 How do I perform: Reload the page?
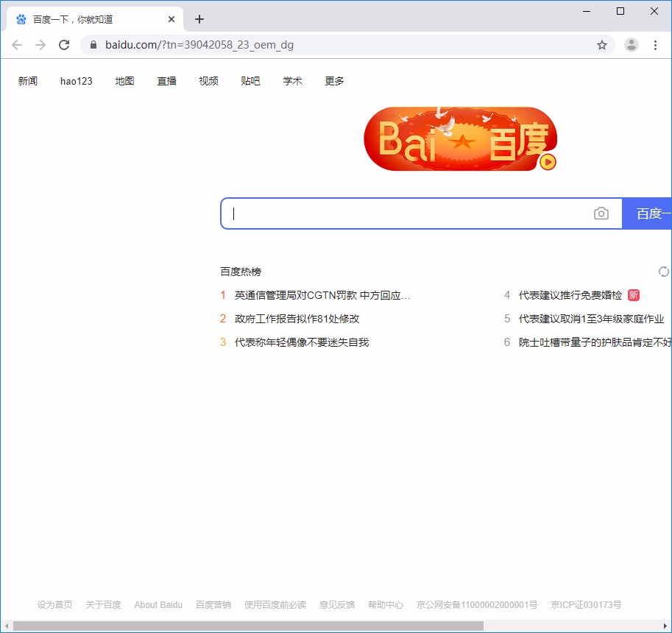64,44
